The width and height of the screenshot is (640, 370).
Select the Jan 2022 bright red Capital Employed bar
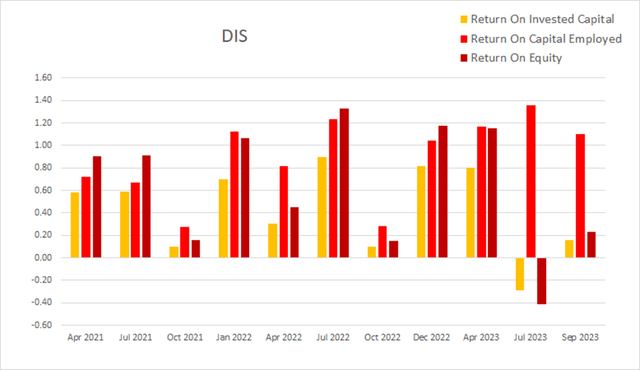coord(234,195)
